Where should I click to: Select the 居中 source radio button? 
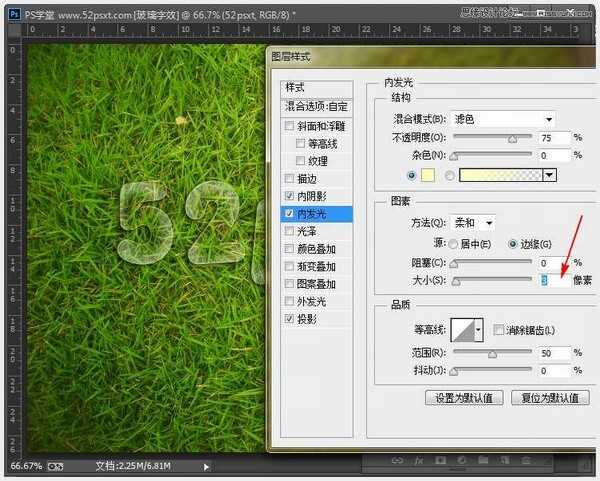pyautogui.click(x=453, y=244)
